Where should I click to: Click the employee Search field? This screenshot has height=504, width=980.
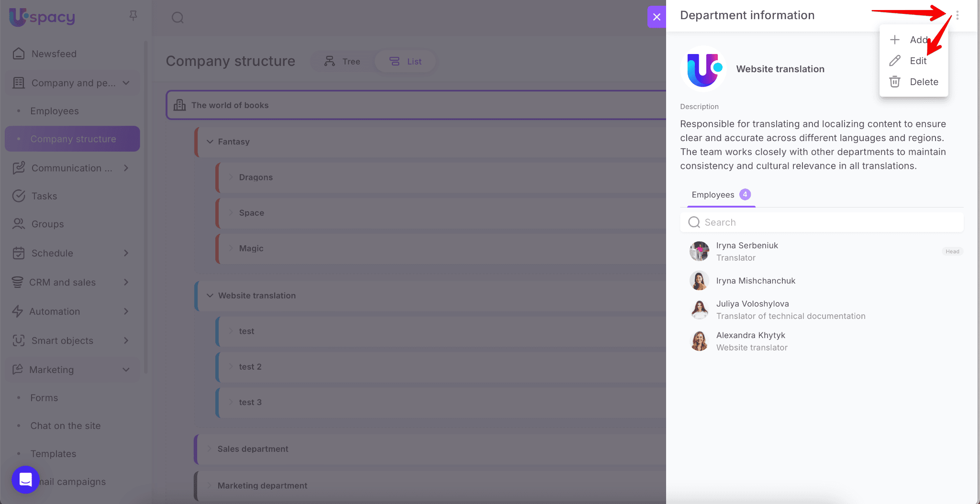click(822, 222)
